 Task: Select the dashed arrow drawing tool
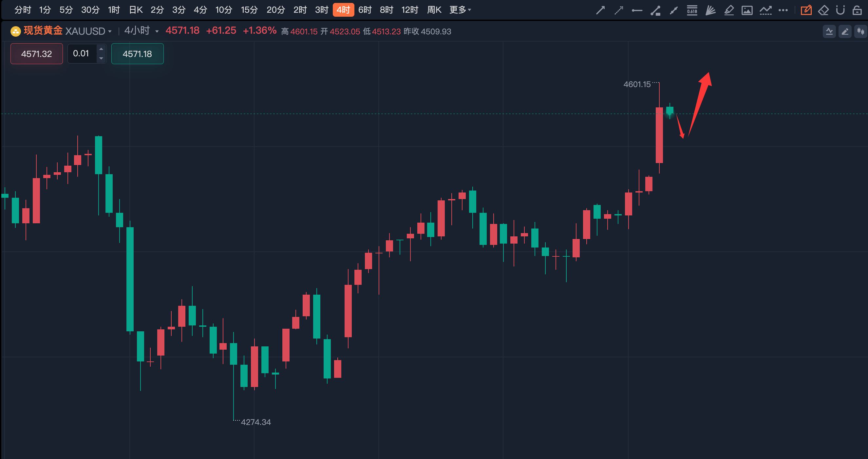619,10
